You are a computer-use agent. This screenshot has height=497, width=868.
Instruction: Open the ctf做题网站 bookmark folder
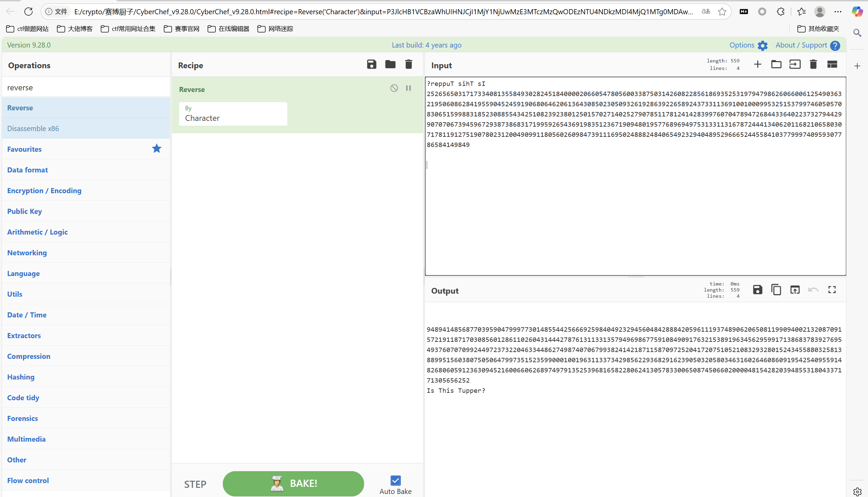(x=27, y=29)
